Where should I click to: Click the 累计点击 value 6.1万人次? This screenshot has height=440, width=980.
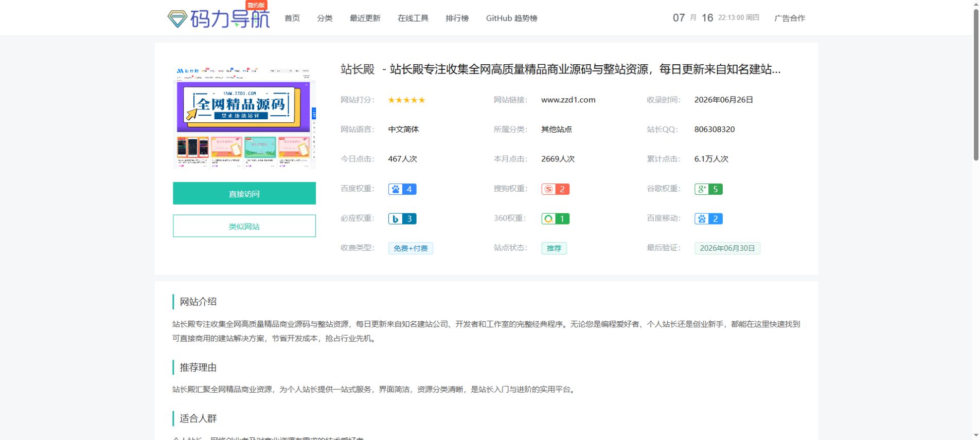711,159
